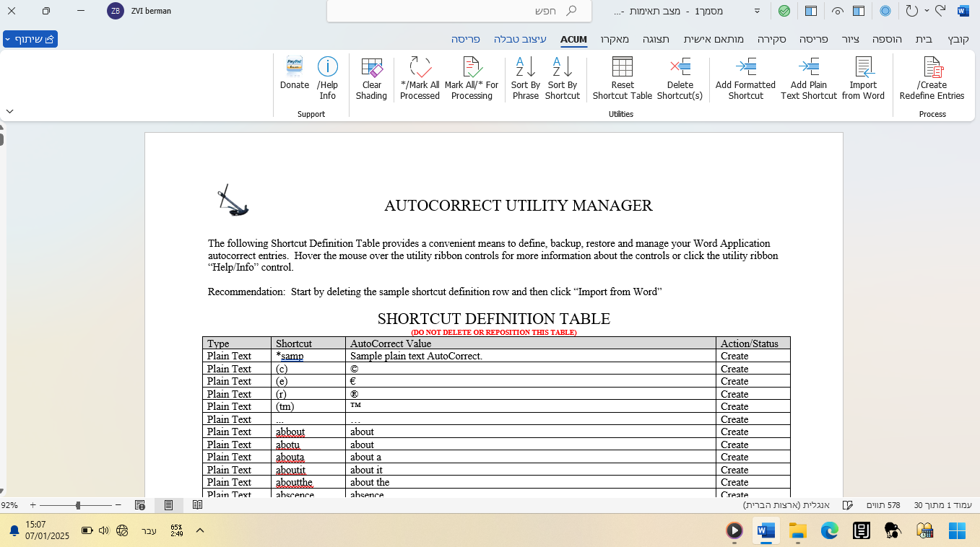
Task: Click the 92% zoom level
Action: pos(9,505)
